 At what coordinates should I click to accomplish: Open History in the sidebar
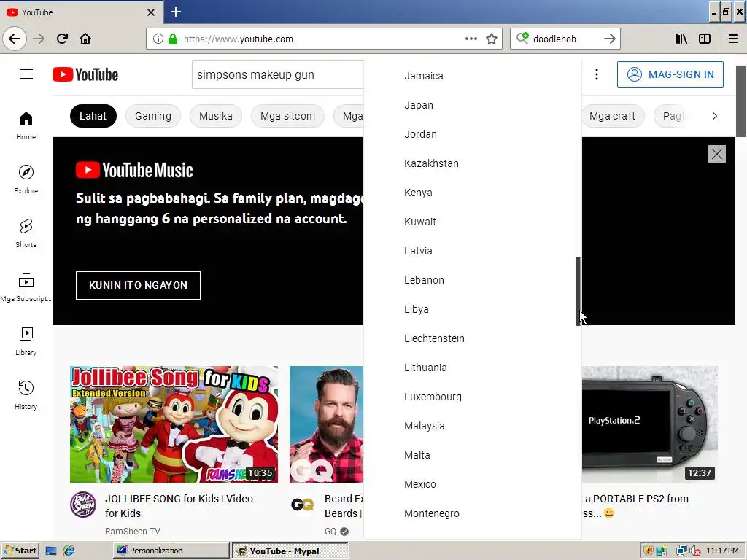(26, 395)
